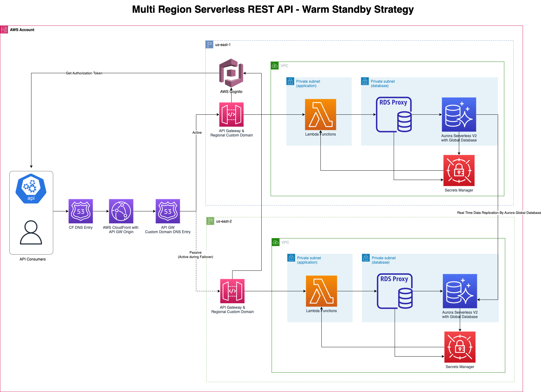This screenshot has width=541, height=392.
Task: Click the AWS Cognito icon
Action: pos(231,73)
